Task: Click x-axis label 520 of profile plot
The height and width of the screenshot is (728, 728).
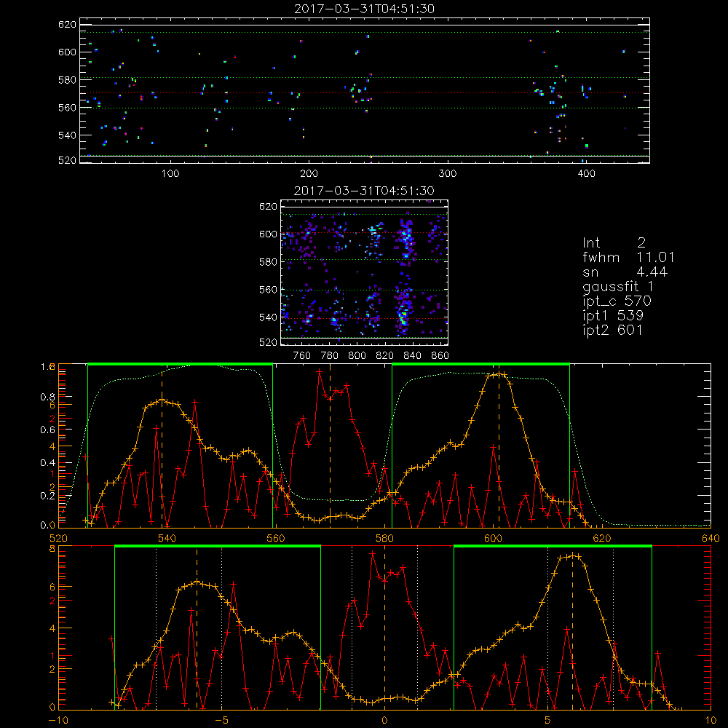Action: 58,539
